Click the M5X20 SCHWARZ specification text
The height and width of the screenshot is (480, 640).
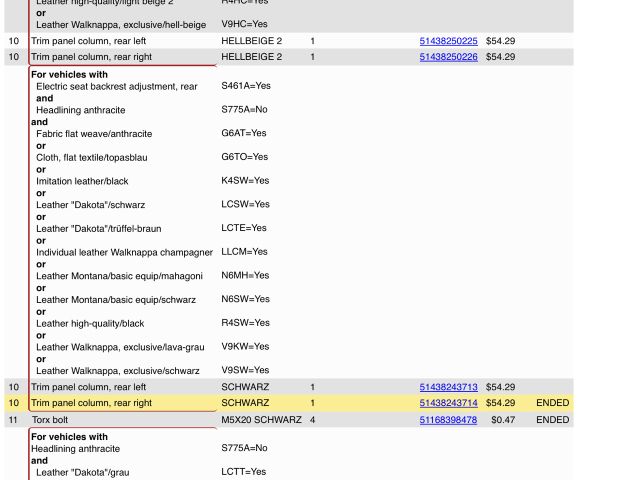pyautogui.click(x=261, y=420)
